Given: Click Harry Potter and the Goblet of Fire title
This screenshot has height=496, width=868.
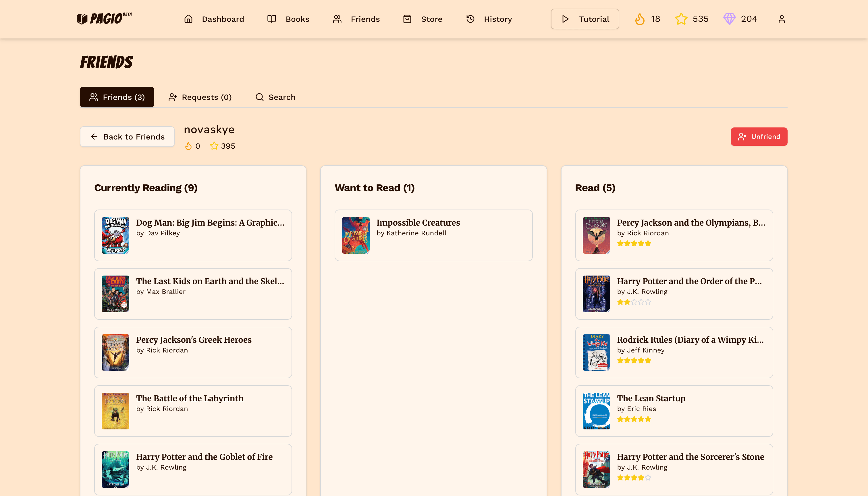Looking at the screenshot, I should (205, 457).
